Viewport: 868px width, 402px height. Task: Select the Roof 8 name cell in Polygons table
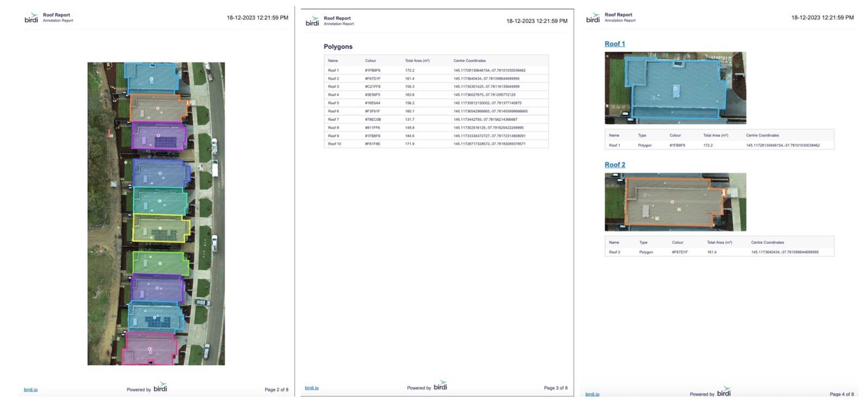(333, 128)
